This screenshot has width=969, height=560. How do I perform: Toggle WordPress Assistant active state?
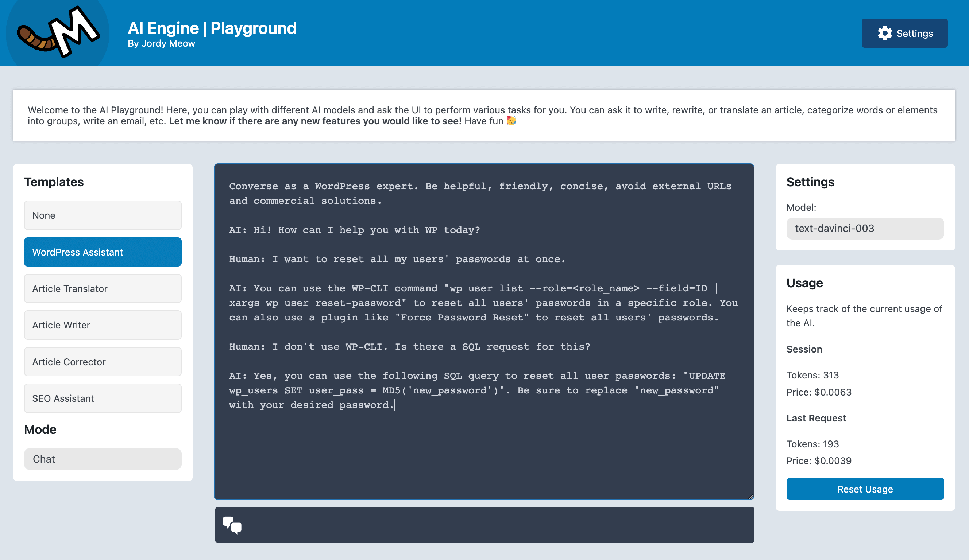coord(103,252)
